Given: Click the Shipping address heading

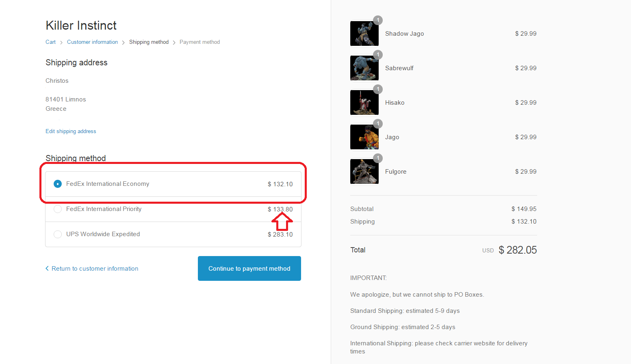Looking at the screenshot, I should (x=76, y=62).
